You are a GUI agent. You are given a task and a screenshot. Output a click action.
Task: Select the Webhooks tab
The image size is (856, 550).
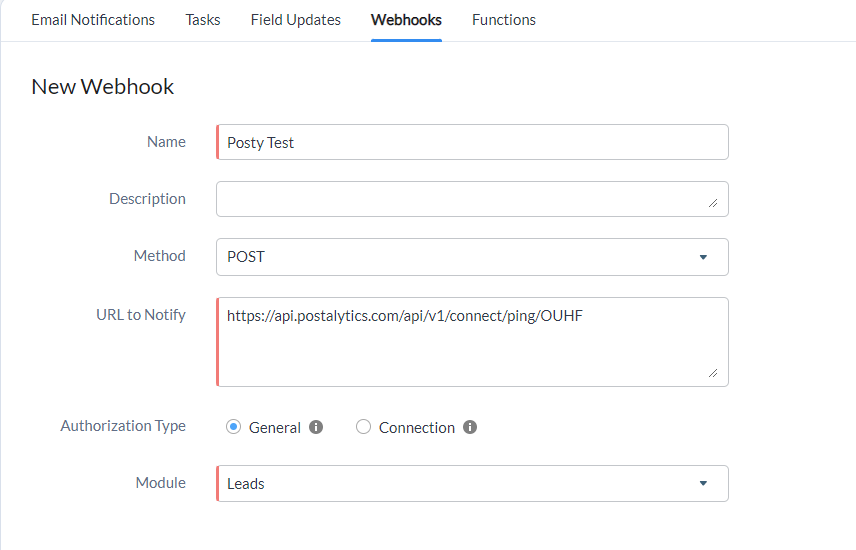[x=406, y=20]
